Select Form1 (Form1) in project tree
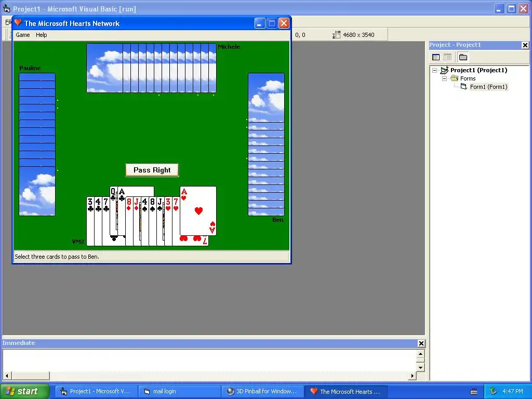The width and height of the screenshot is (532, 399). point(488,87)
